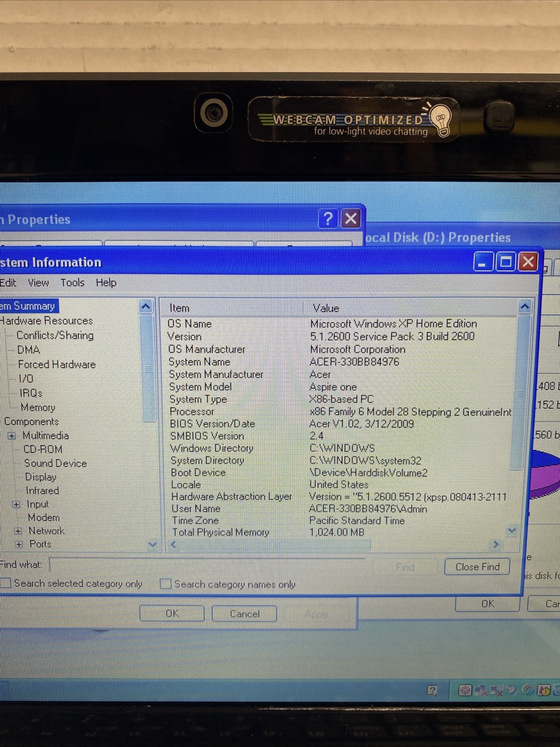The height and width of the screenshot is (747, 560).
Task: Click the first round pink tray icon
Action: click(465, 690)
